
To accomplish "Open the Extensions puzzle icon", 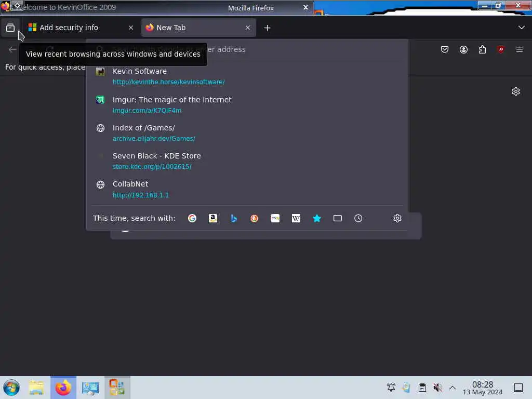I will click(482, 49).
